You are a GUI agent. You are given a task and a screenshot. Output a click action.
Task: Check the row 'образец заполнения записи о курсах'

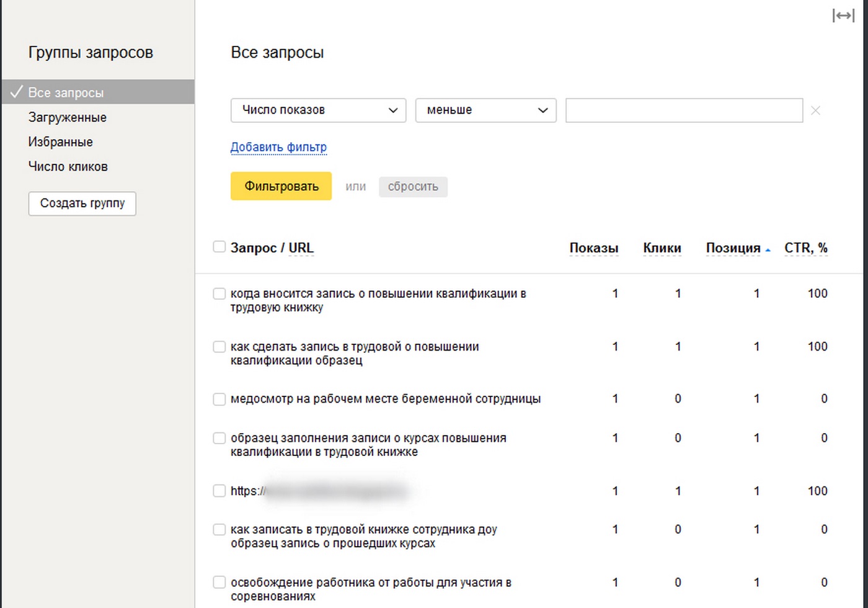(x=219, y=438)
